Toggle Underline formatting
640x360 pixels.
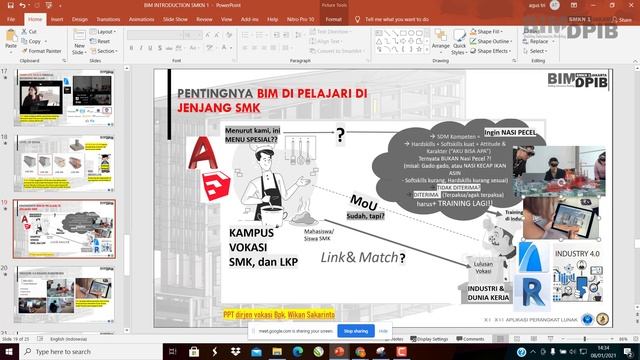pos(150,48)
